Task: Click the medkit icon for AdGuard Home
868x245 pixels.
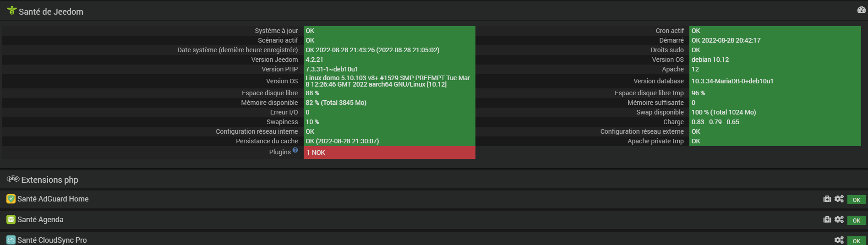Action: [x=827, y=199]
